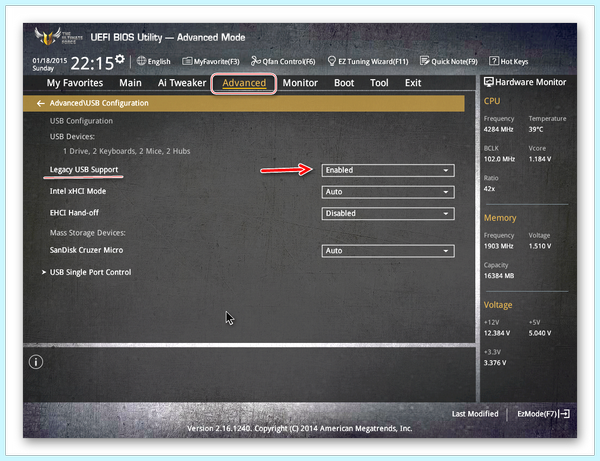Click the EzMode exit arrow icon
This screenshot has width=600, height=461.
click(564, 414)
